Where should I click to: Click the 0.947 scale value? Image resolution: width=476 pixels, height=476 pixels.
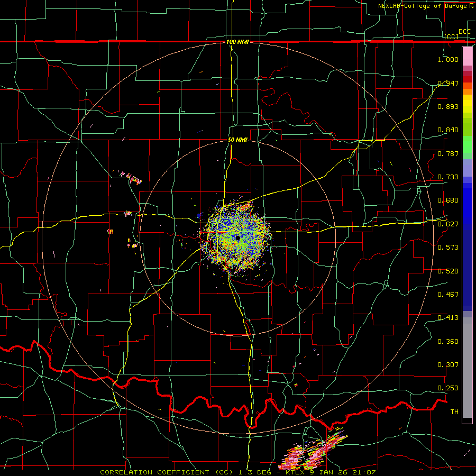(x=448, y=83)
